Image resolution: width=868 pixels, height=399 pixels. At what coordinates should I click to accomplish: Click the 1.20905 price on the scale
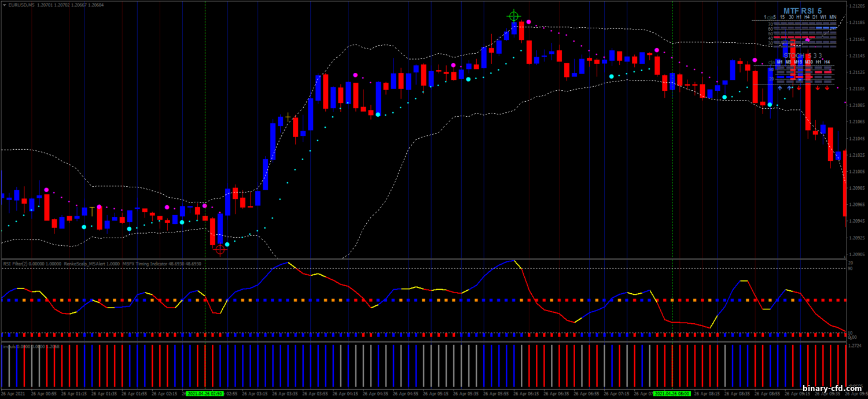coord(857,254)
